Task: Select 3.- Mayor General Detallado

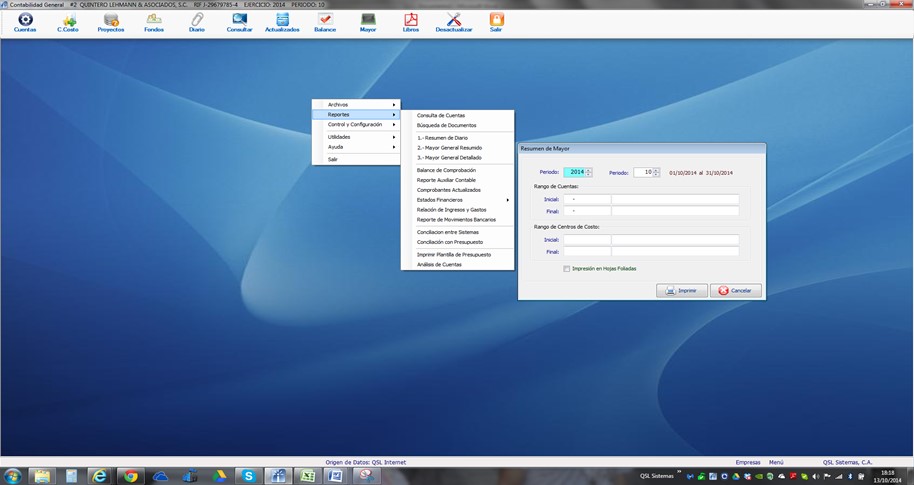Action: pos(458,158)
